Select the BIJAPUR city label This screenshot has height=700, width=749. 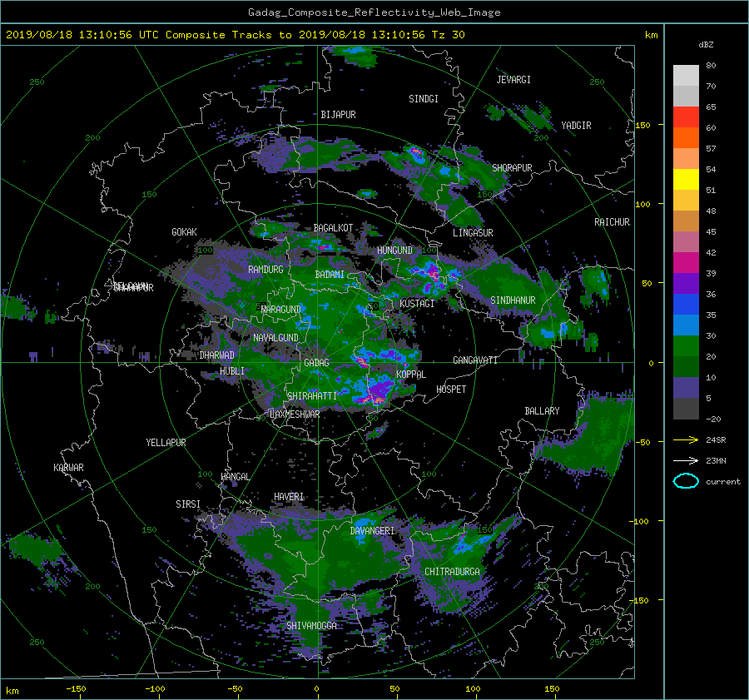[x=338, y=115]
